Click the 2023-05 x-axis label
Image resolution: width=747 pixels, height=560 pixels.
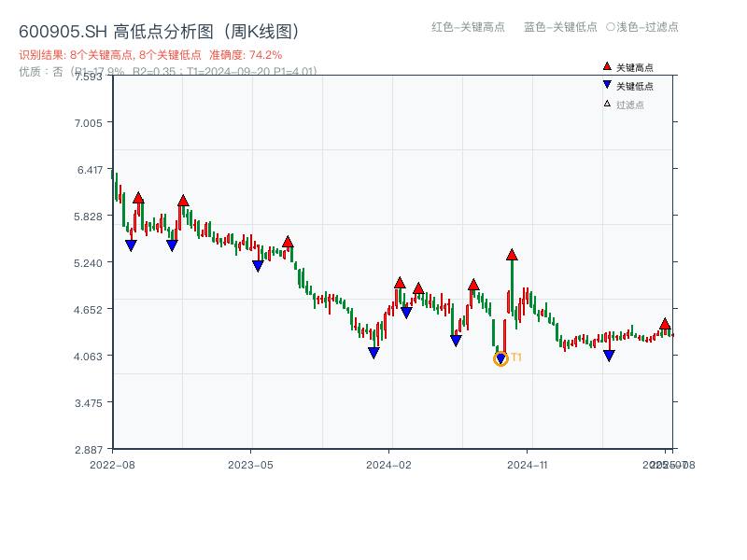[x=250, y=464]
